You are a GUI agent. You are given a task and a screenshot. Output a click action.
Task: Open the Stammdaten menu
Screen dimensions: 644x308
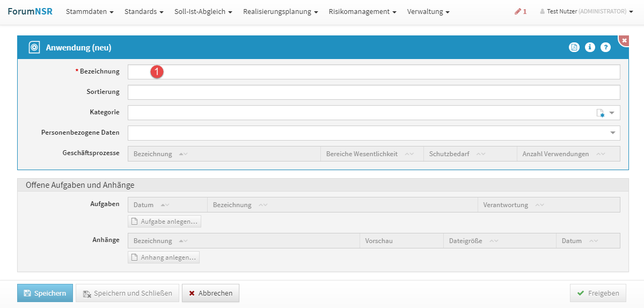(90, 11)
